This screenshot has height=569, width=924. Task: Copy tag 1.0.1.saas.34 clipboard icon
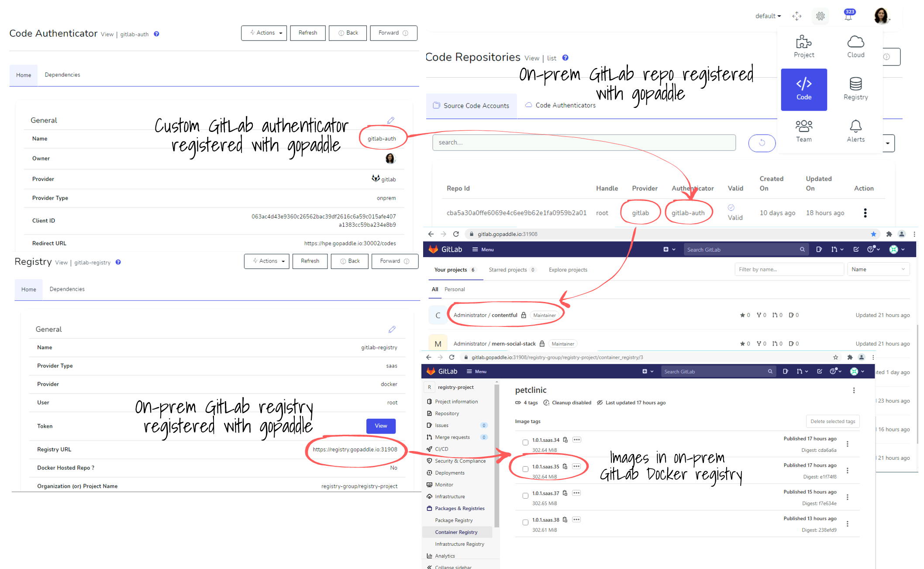[565, 440]
